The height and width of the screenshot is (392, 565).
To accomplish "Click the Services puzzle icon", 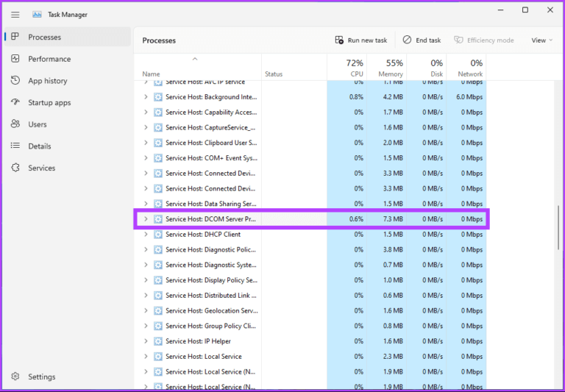I will pos(15,168).
